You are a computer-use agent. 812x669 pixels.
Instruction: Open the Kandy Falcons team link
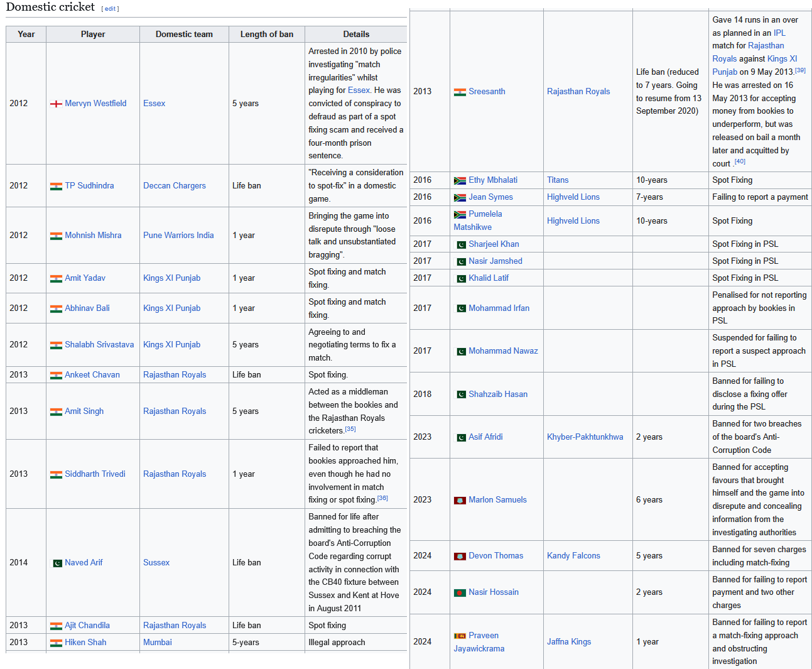click(573, 556)
